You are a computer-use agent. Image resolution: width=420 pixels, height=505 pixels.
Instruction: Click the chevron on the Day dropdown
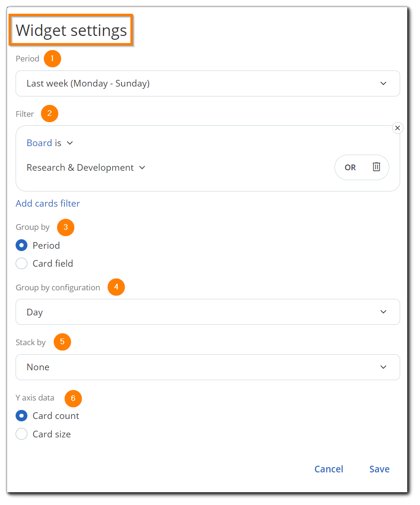coord(383,312)
